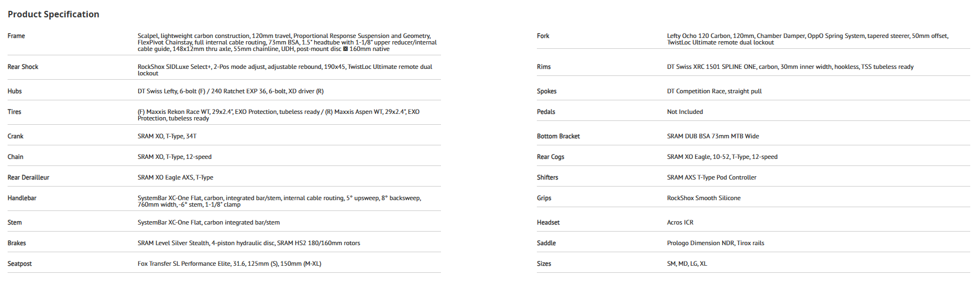Image resolution: width=980 pixels, height=288 pixels.
Task: Click the Rear Cogs SRAM XO Eagle value
Action: [x=722, y=157]
